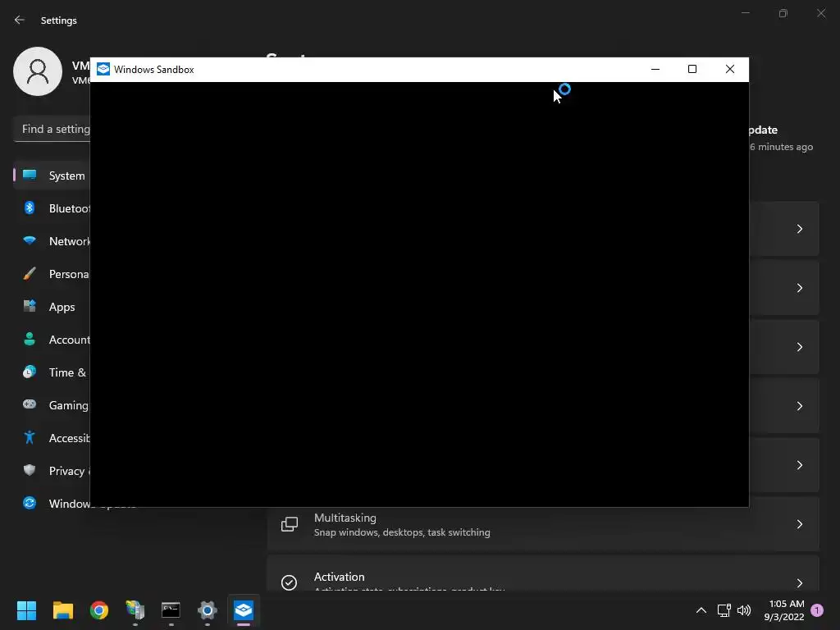The width and height of the screenshot is (840, 630).
Task: Open Apps section in Settings sidebar
Action: [52, 307]
